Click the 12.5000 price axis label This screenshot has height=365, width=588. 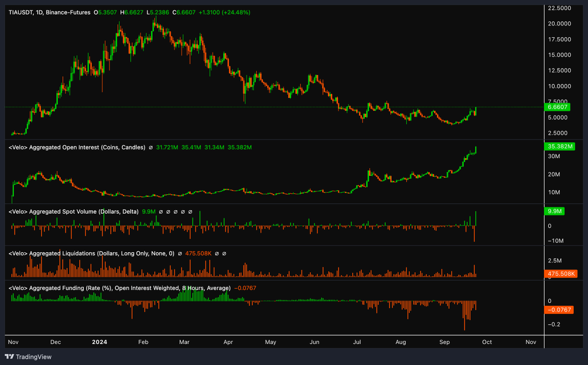(560, 71)
